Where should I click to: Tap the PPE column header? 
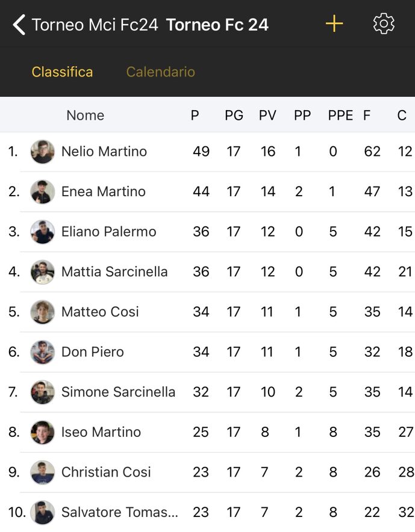340,116
